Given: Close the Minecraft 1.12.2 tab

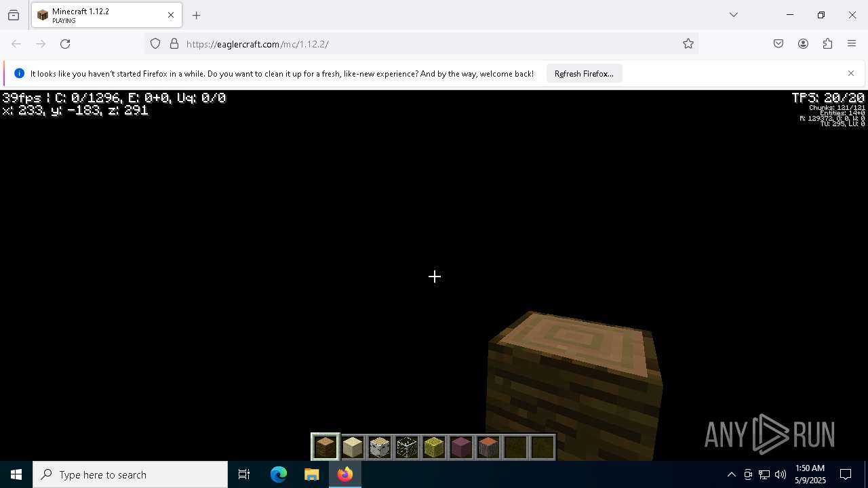Looking at the screenshot, I should tap(171, 15).
